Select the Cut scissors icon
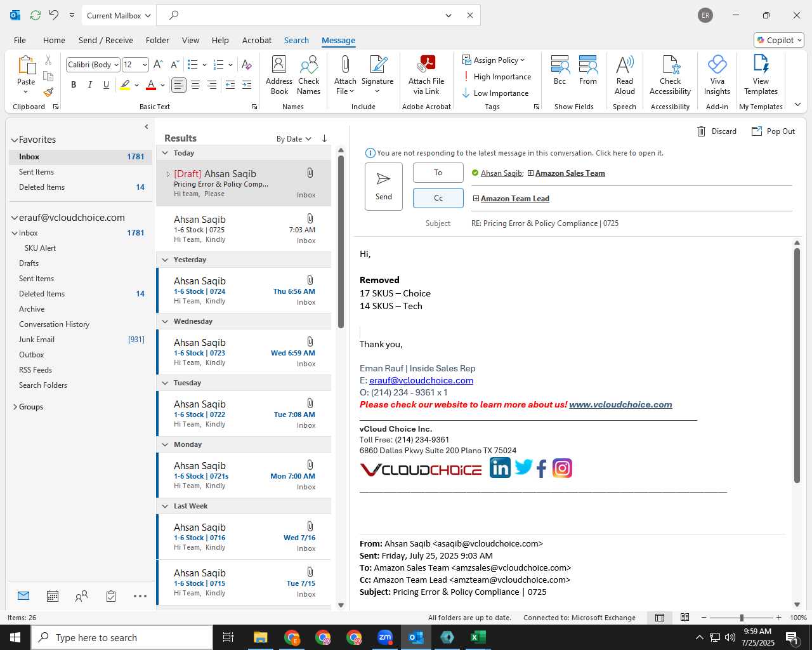Screen dimensions: 812x650 48,60
